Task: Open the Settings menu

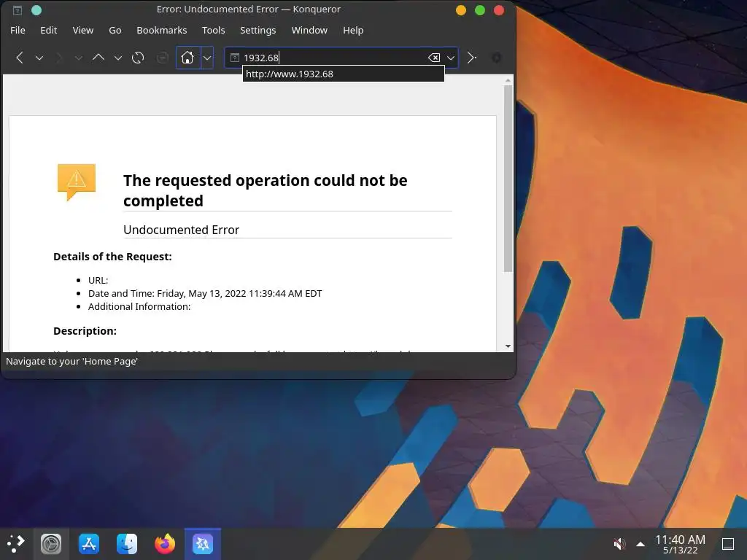Action: 258,30
